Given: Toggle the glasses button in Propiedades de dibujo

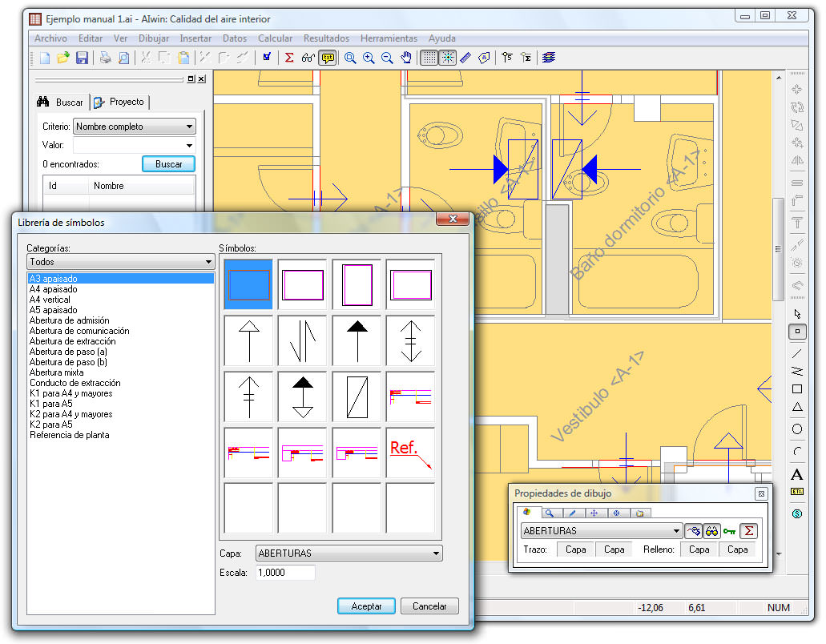Looking at the screenshot, I should 711,531.
